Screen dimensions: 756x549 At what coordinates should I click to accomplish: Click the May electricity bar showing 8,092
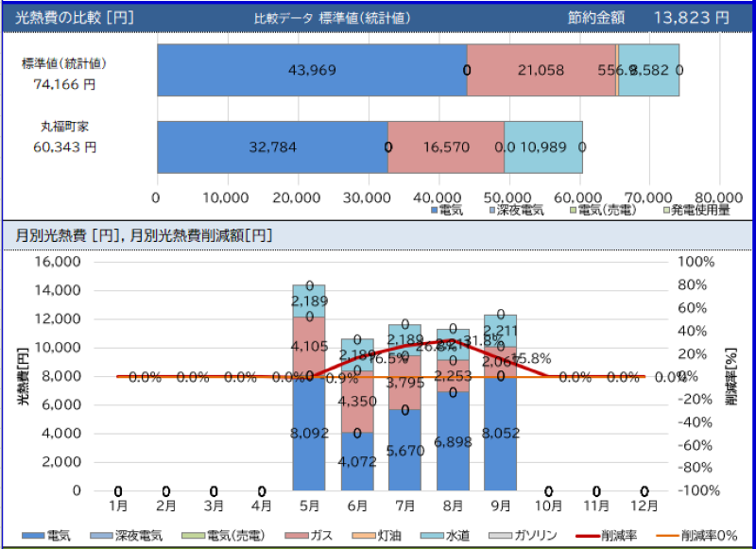click(x=309, y=435)
